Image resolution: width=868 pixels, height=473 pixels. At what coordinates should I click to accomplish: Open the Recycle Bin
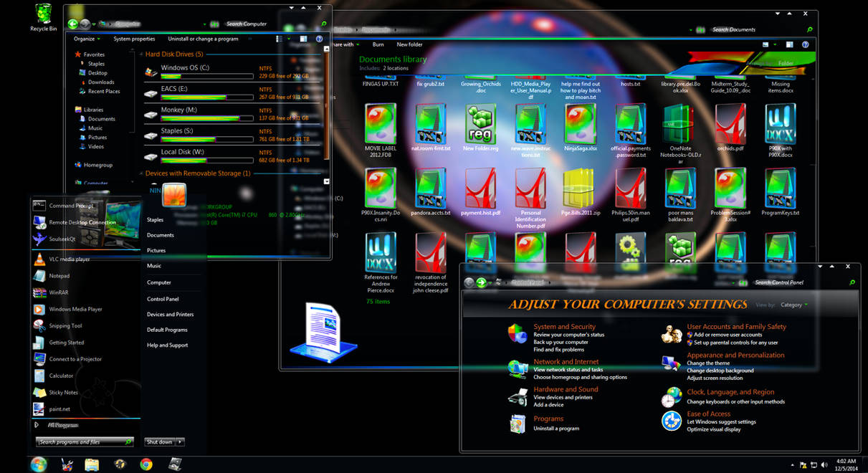pyautogui.click(x=42, y=14)
